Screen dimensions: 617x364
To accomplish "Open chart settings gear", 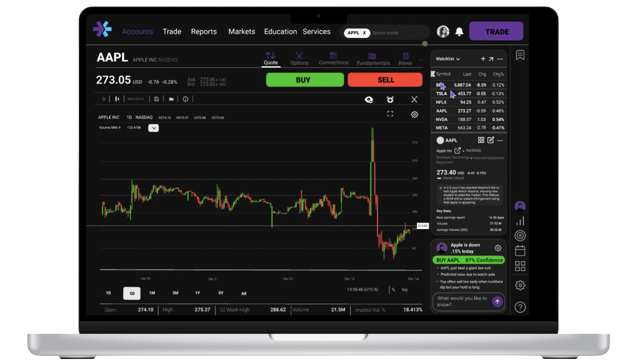I will [x=414, y=115].
